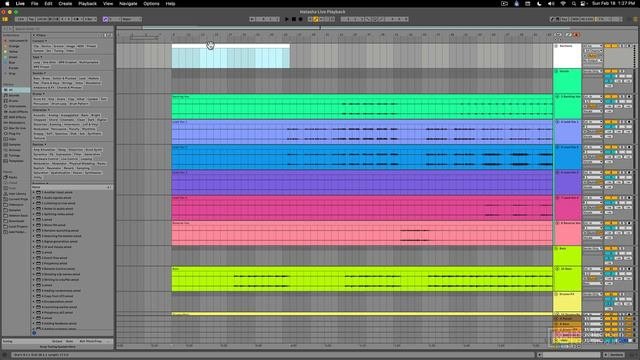The width and height of the screenshot is (640, 360).
Task: Open the Navigate menu
Action: (x=128, y=4)
